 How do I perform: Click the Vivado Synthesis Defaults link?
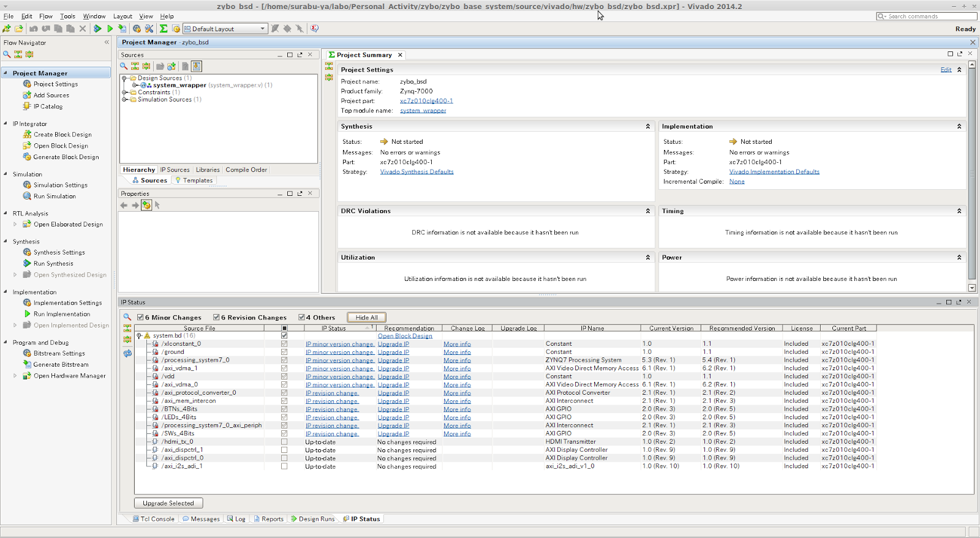point(417,171)
